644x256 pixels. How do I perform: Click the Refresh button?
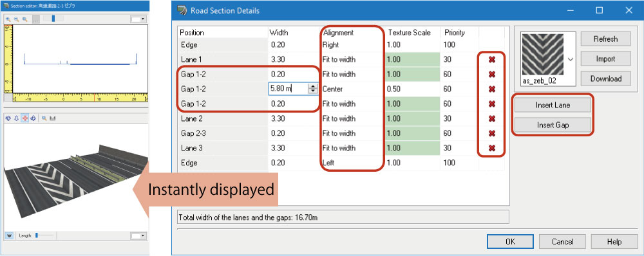(x=605, y=39)
